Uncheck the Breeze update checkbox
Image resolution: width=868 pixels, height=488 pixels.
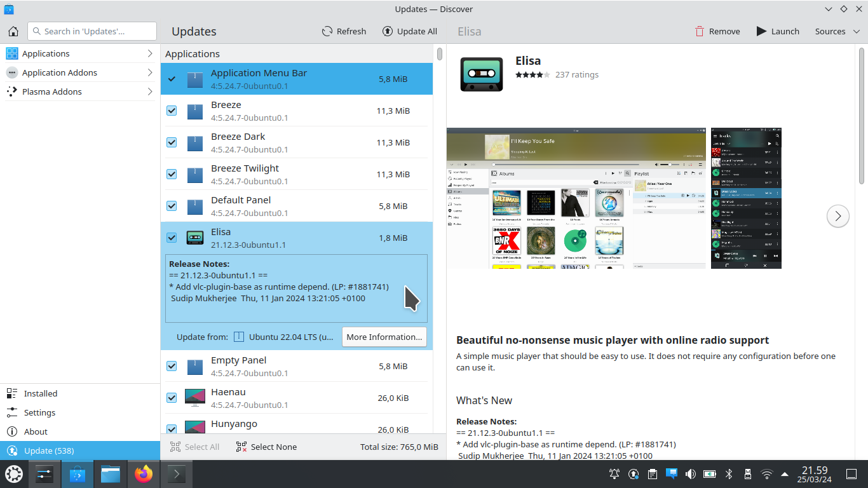click(172, 111)
